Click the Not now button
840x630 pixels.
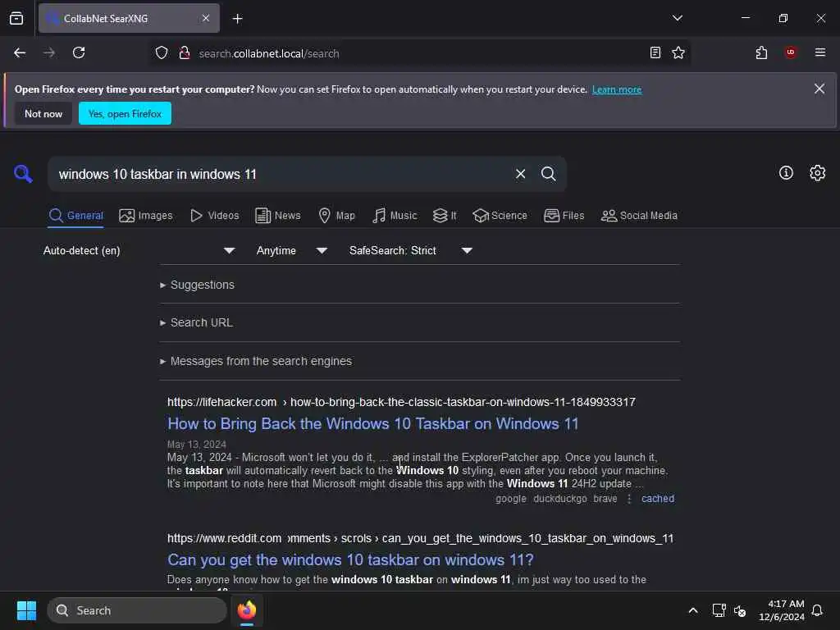click(43, 113)
